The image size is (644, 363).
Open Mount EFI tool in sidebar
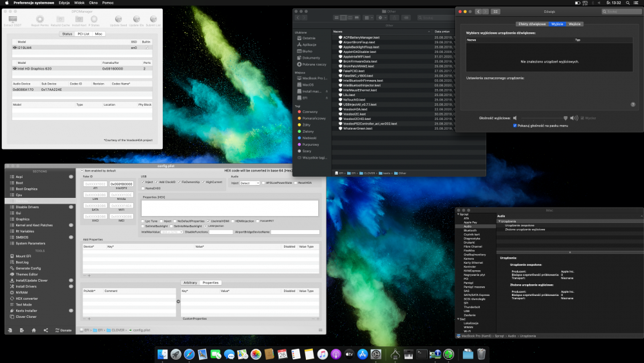tap(23, 256)
